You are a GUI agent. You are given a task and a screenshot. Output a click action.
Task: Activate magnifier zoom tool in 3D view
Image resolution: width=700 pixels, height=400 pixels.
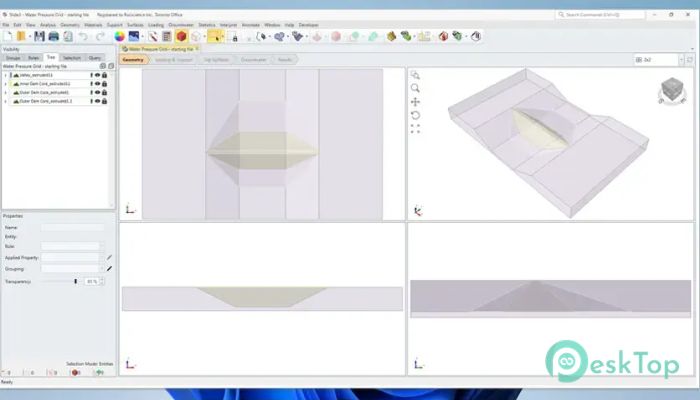pos(415,88)
